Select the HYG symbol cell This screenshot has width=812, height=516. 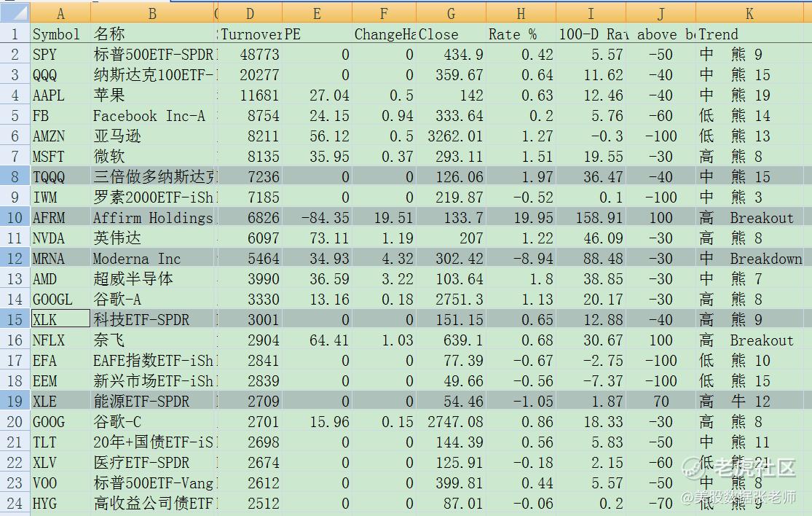tap(60, 504)
